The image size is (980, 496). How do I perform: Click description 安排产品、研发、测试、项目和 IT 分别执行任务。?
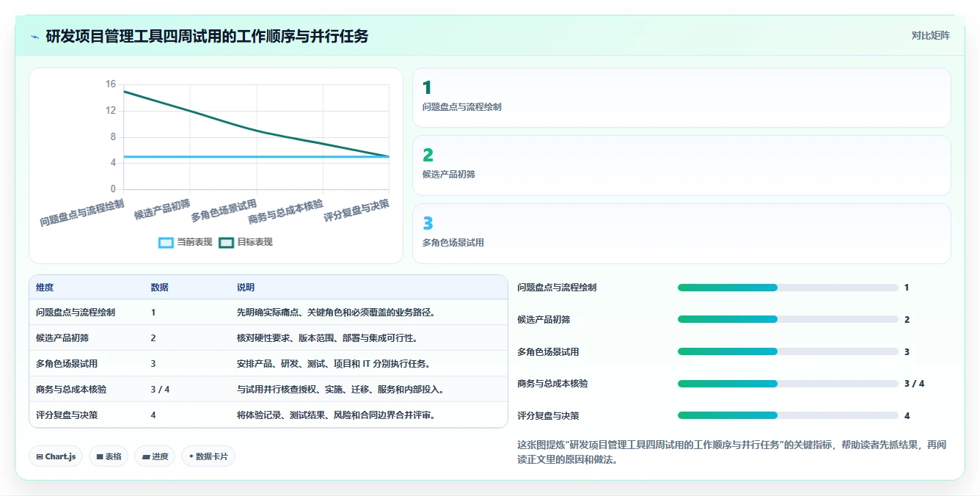coord(334,364)
